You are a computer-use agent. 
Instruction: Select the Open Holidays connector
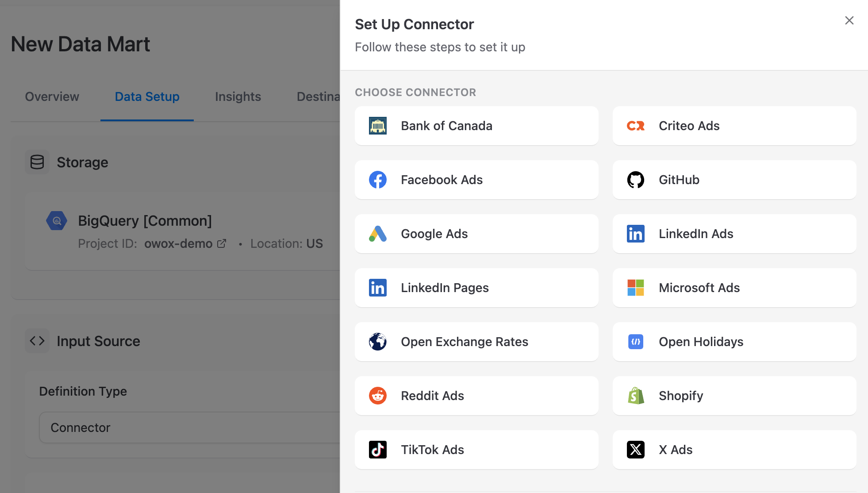click(734, 342)
